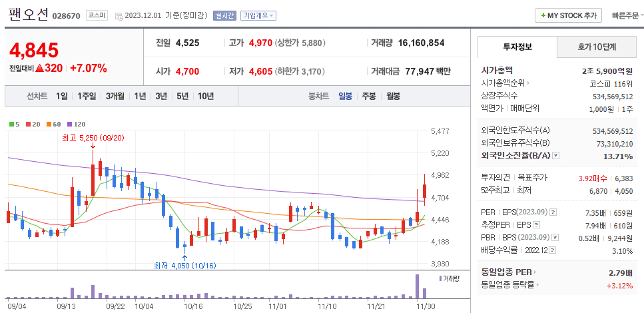Expand 시가총액순위 arrow link

point(528,83)
